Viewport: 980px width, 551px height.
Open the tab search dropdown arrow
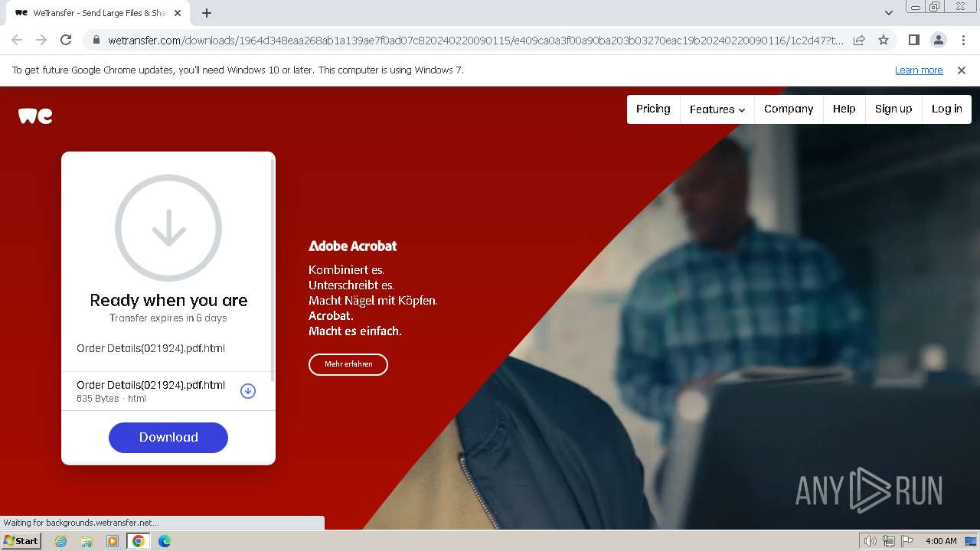[x=888, y=13]
